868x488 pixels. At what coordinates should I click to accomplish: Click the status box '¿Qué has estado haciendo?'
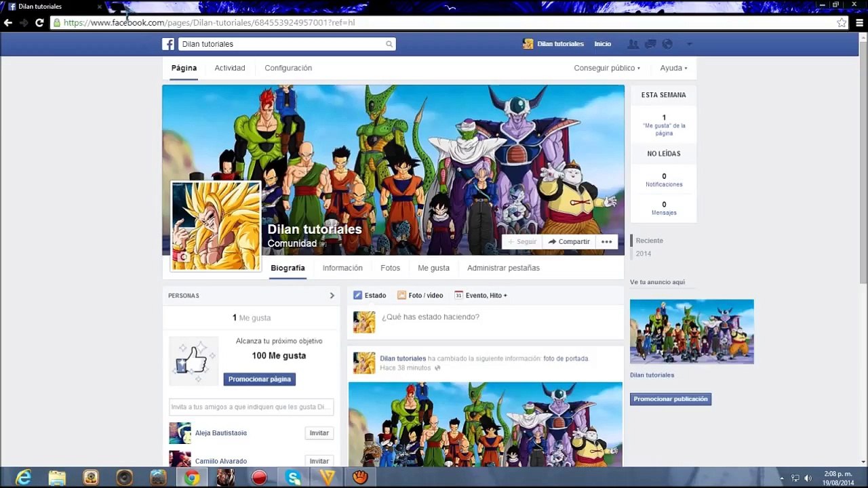tap(486, 322)
